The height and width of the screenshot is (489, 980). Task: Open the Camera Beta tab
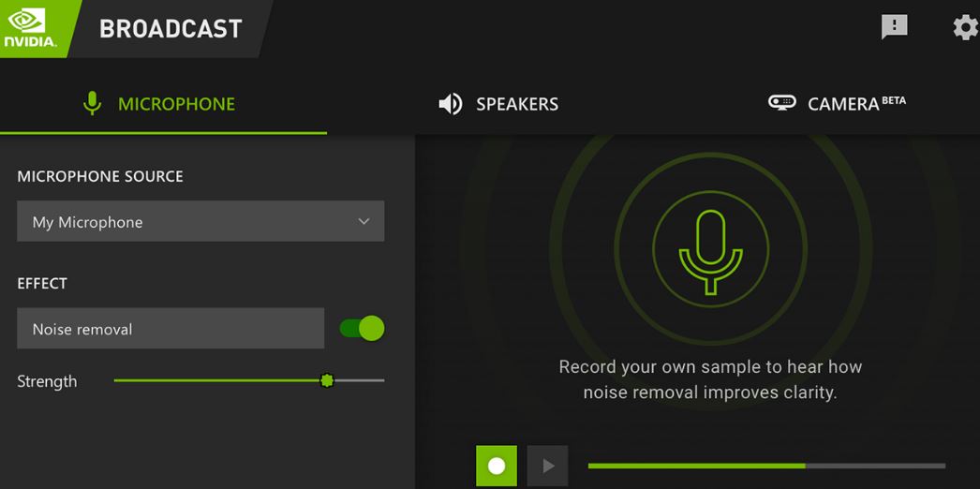tap(837, 103)
